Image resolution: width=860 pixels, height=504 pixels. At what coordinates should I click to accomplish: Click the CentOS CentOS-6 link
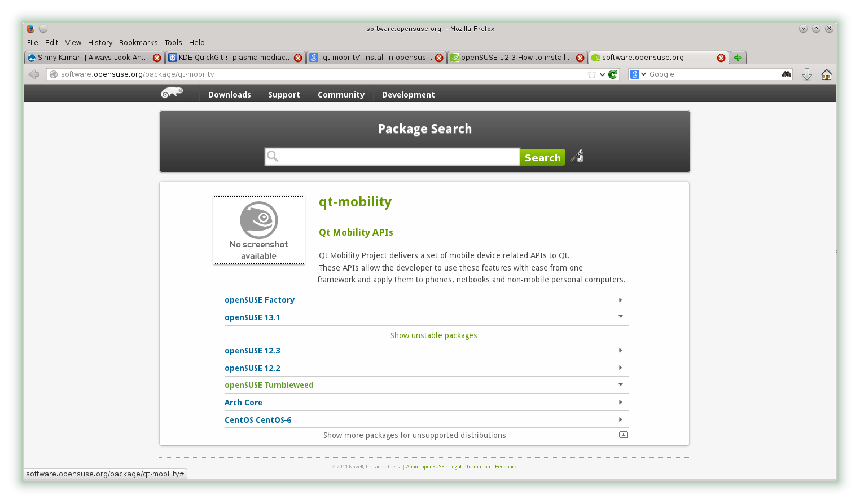258,420
